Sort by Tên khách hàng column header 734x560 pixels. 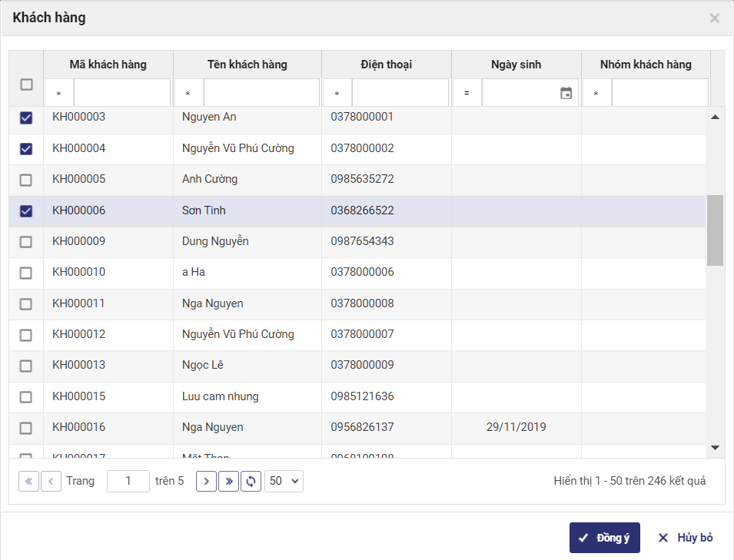(x=247, y=65)
